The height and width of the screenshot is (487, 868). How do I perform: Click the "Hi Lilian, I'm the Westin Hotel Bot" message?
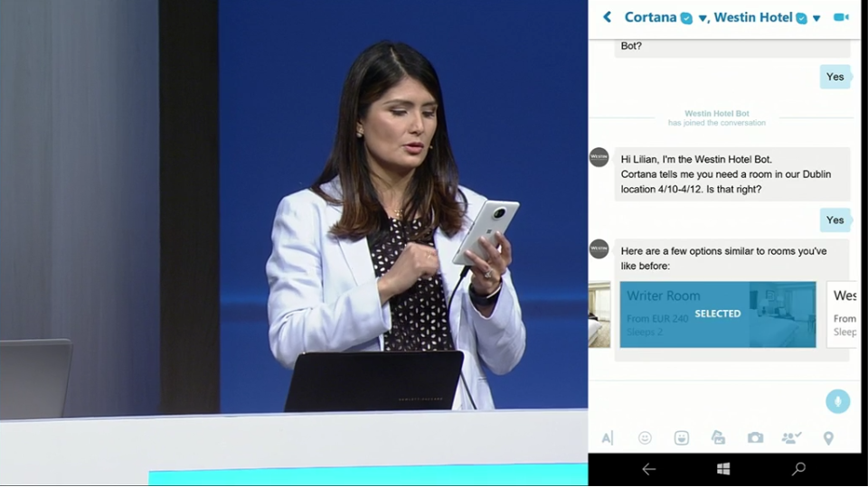point(731,173)
